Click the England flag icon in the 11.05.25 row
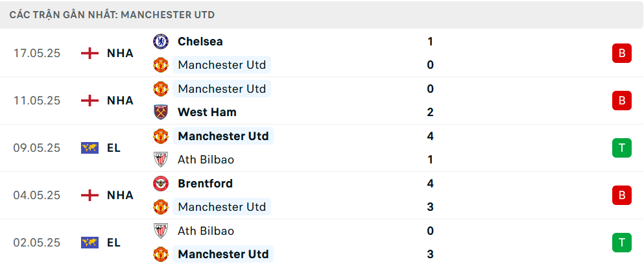The width and height of the screenshot is (644, 264). 90,101
